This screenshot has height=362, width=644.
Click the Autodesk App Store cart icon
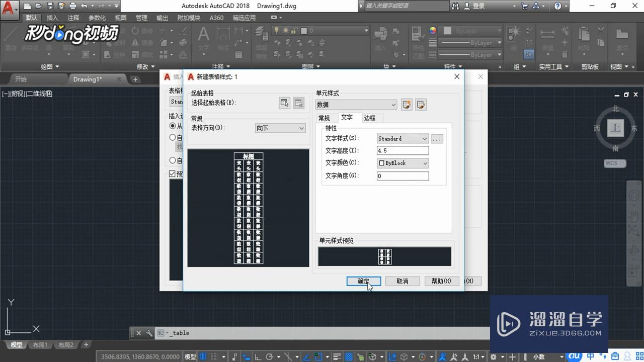(524, 6)
